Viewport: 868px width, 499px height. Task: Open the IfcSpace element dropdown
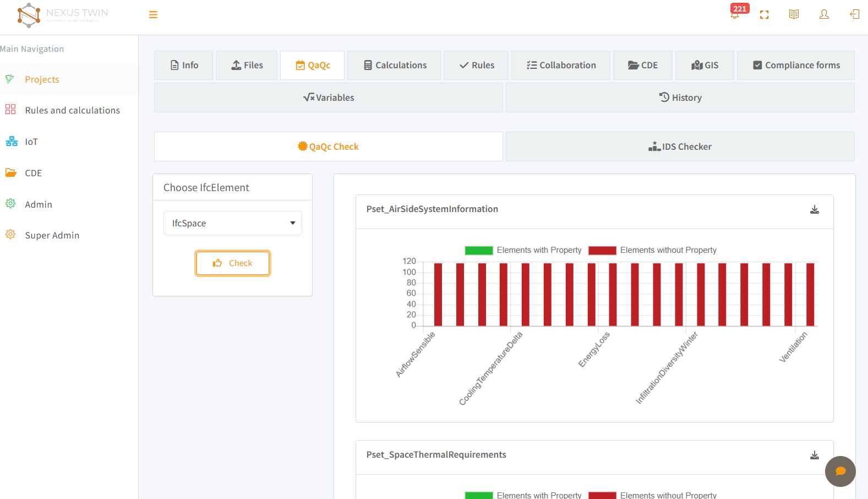(233, 223)
